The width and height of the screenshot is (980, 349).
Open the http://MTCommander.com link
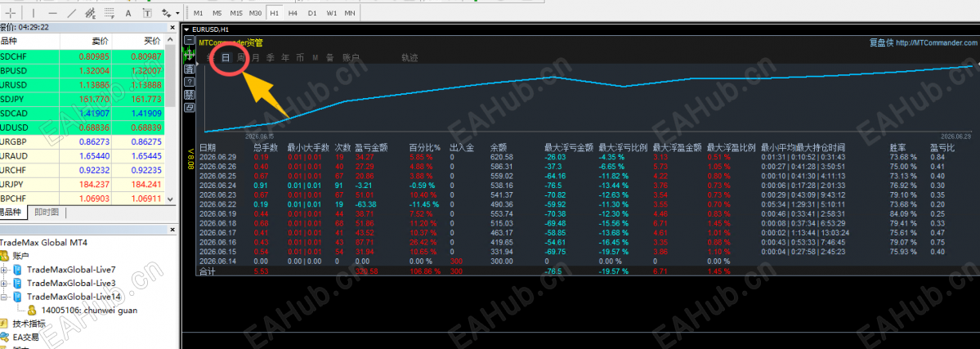(x=936, y=43)
